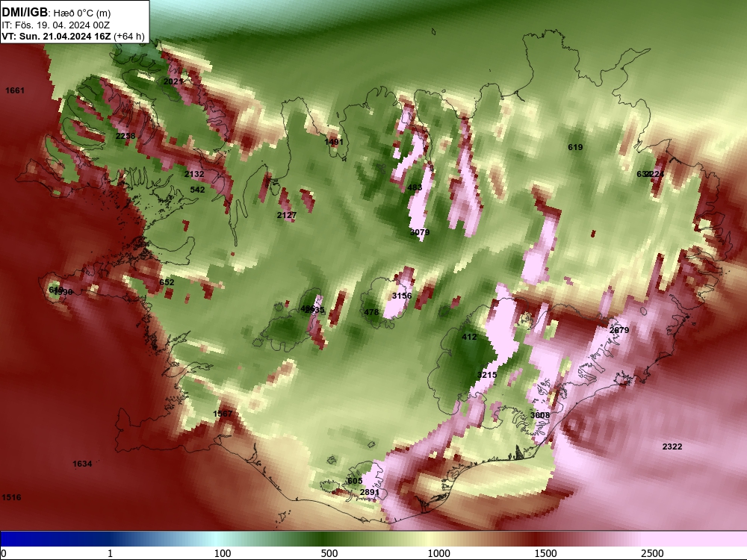Click the 1516 value at left edge
Screen dimensions: 747x560
11,497
